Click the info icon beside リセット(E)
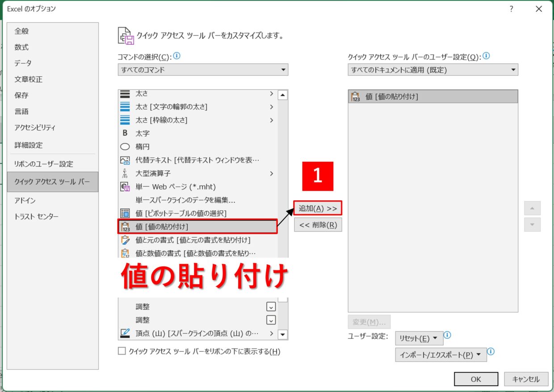Viewport: 554px width, 392px height. [447, 335]
